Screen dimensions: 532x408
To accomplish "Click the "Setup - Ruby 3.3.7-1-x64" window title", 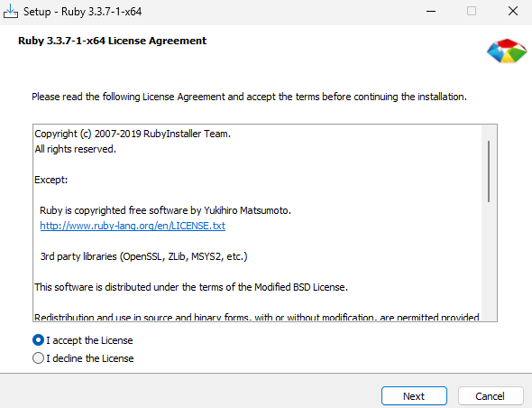I will click(82, 12).
